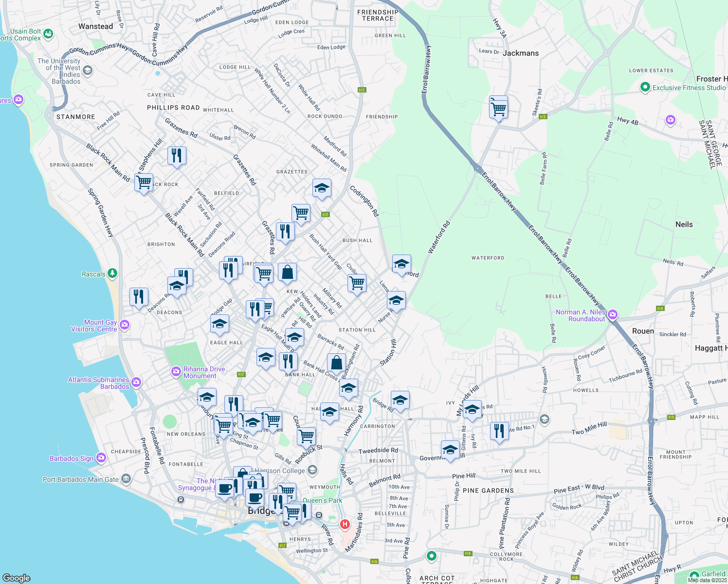Click the shopping cart icon at Black Rock

pos(144,182)
